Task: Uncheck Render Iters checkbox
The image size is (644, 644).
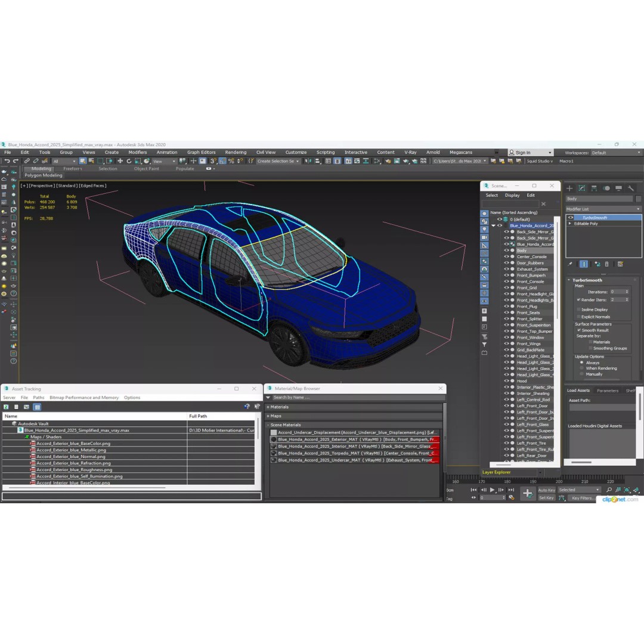Action: [578, 300]
